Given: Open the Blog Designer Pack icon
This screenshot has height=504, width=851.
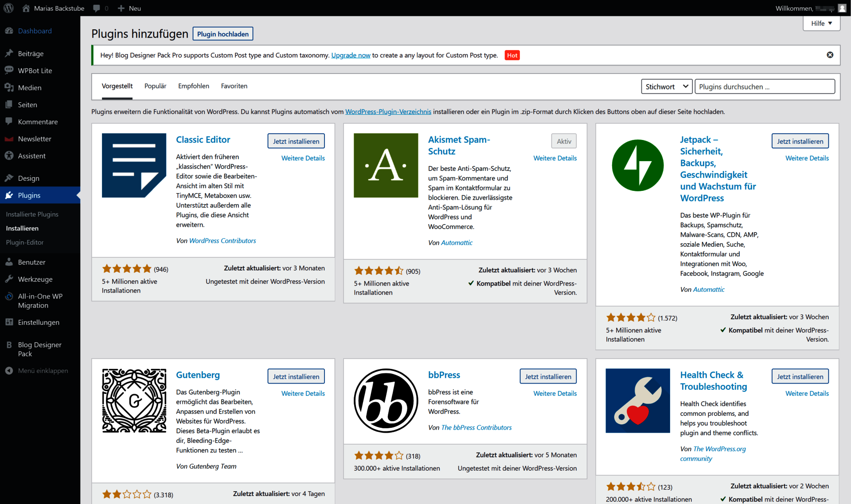Looking at the screenshot, I should point(9,345).
